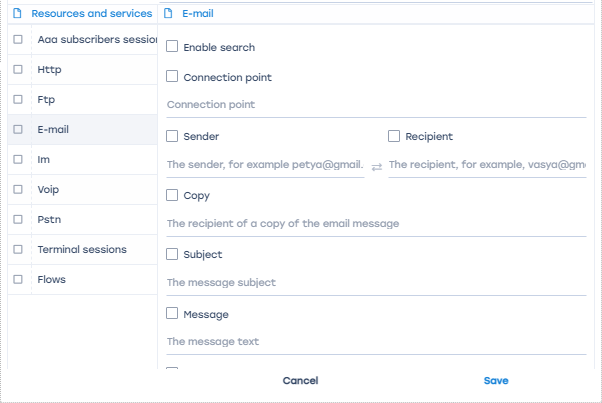
Task: Tick the Message checkbox
Action: [x=173, y=314]
